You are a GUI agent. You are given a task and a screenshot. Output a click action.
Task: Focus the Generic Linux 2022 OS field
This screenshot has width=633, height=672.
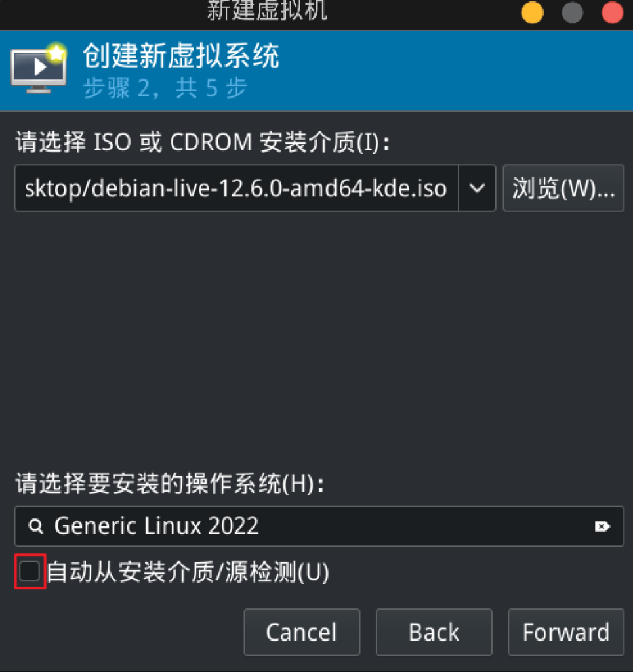click(x=319, y=526)
